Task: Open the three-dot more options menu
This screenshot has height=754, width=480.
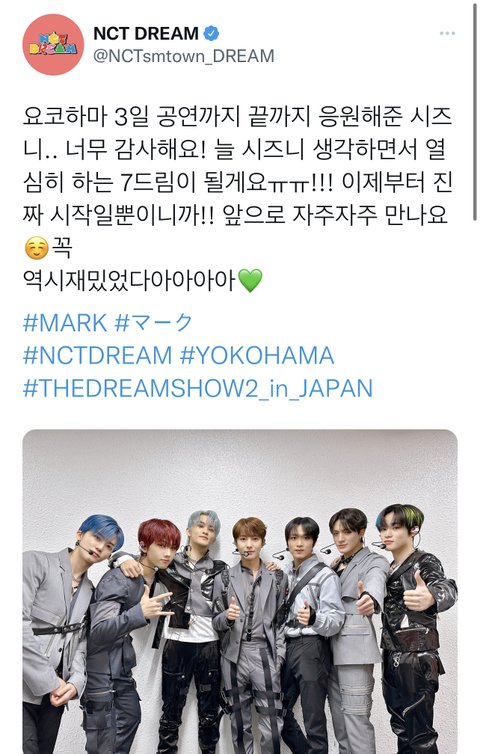Action: pos(447,33)
